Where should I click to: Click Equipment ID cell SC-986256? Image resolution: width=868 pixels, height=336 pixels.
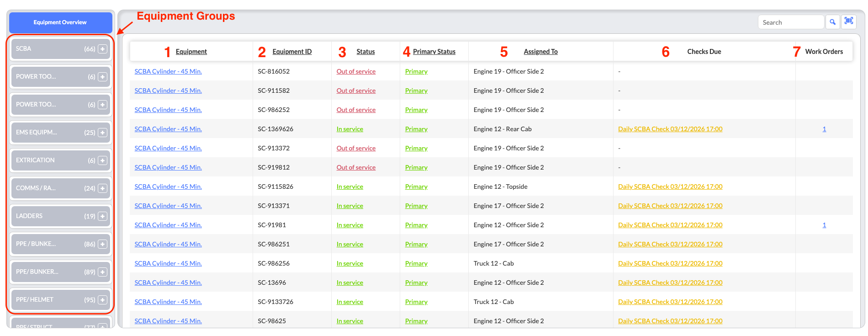pos(273,263)
